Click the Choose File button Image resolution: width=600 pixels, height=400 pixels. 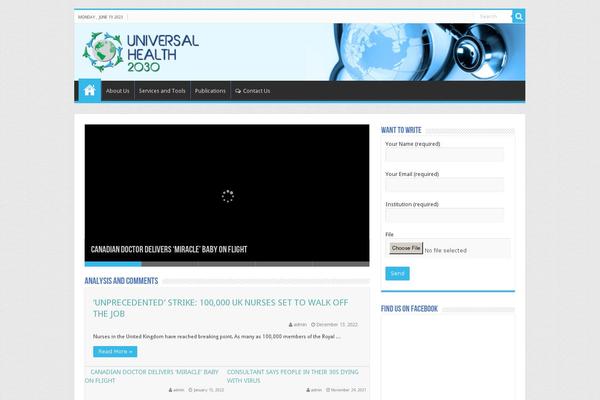406,248
